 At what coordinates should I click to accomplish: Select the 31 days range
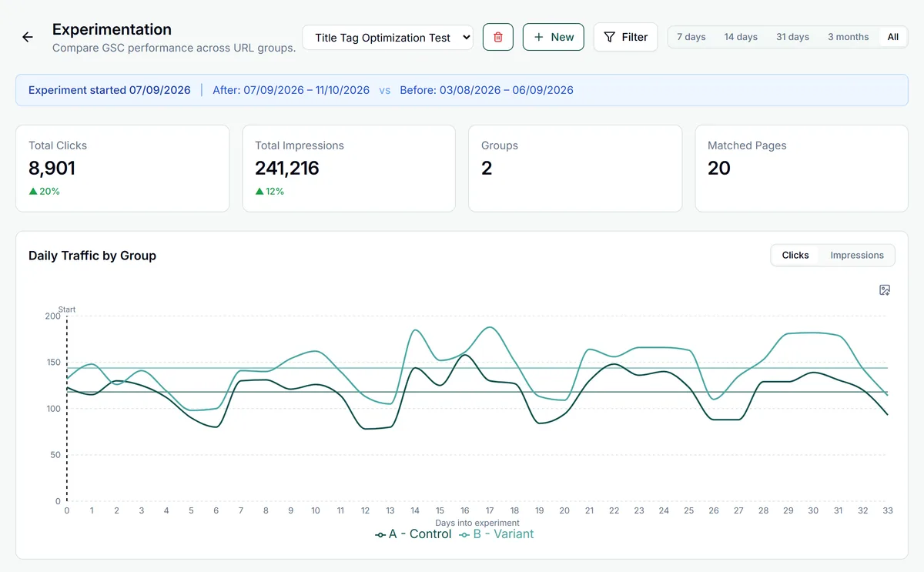[x=792, y=37]
